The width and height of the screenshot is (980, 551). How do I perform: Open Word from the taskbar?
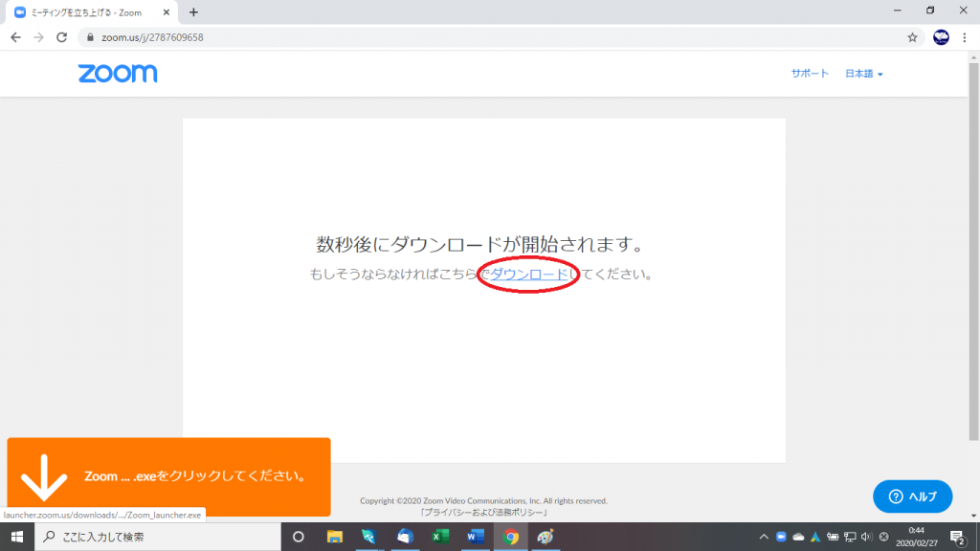click(x=476, y=537)
